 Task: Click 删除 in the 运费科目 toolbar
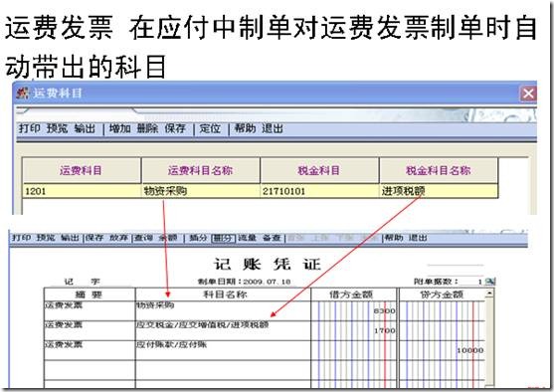[x=147, y=128]
